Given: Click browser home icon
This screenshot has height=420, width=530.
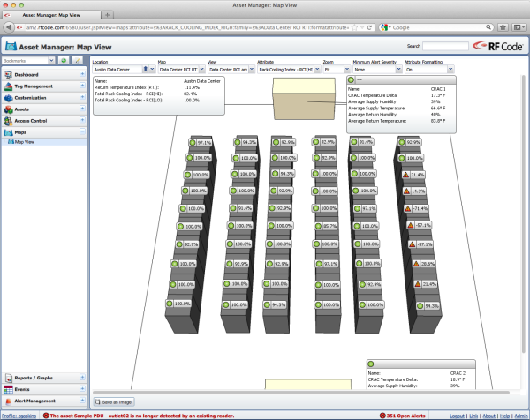Looking at the screenshot, I should point(503,27).
